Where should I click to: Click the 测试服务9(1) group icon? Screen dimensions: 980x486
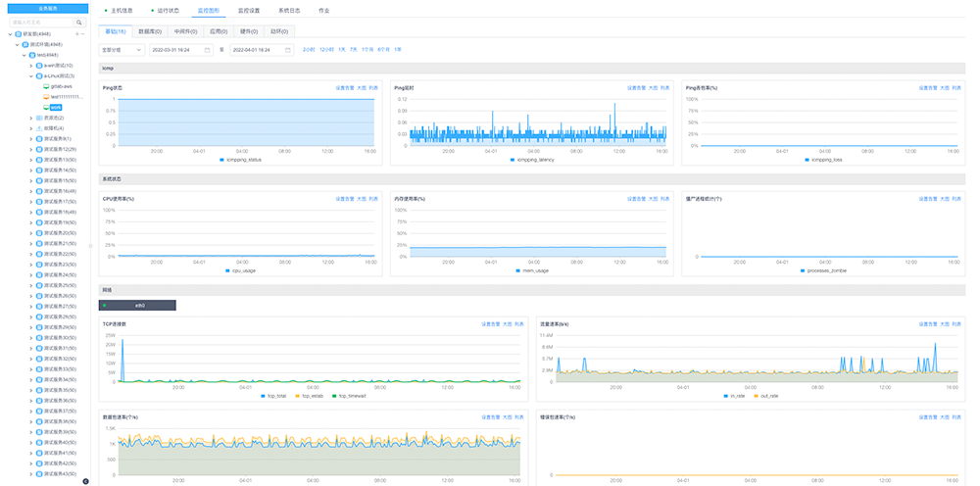39,139
